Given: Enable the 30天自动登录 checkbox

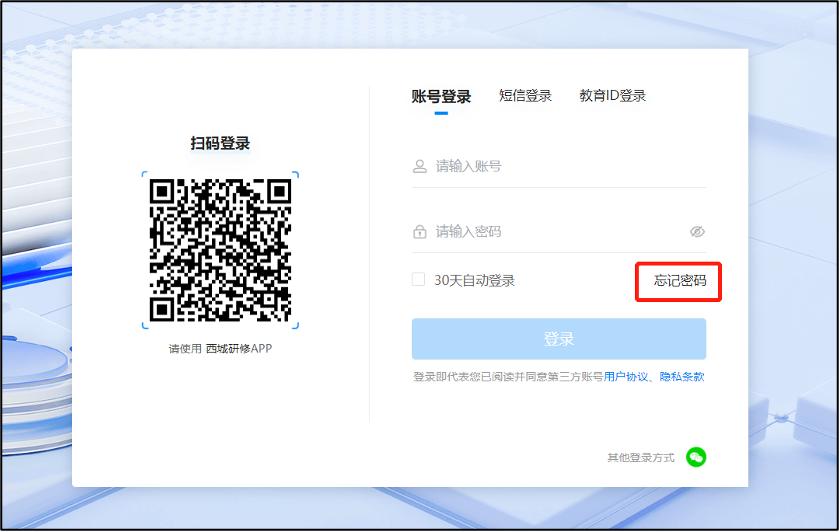Looking at the screenshot, I should [419, 280].
